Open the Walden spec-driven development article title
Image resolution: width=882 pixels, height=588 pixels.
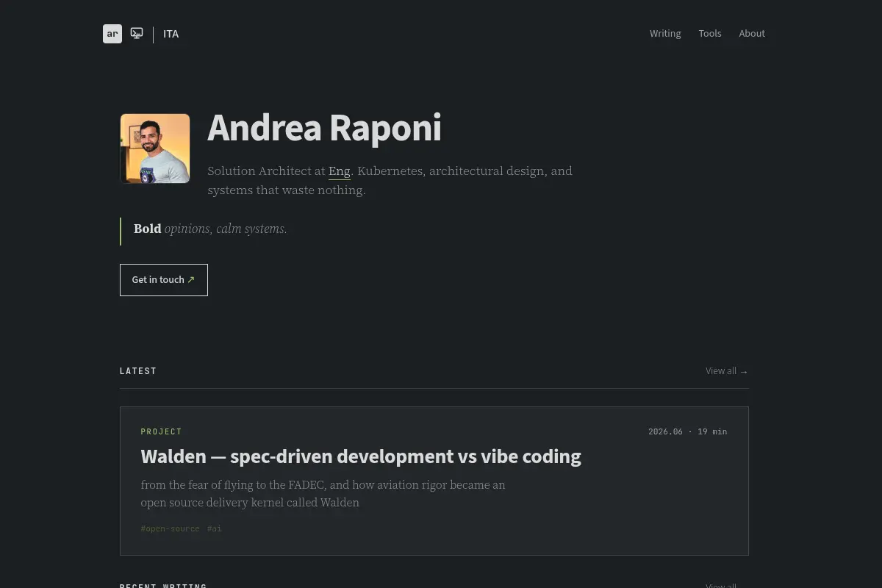point(361,456)
